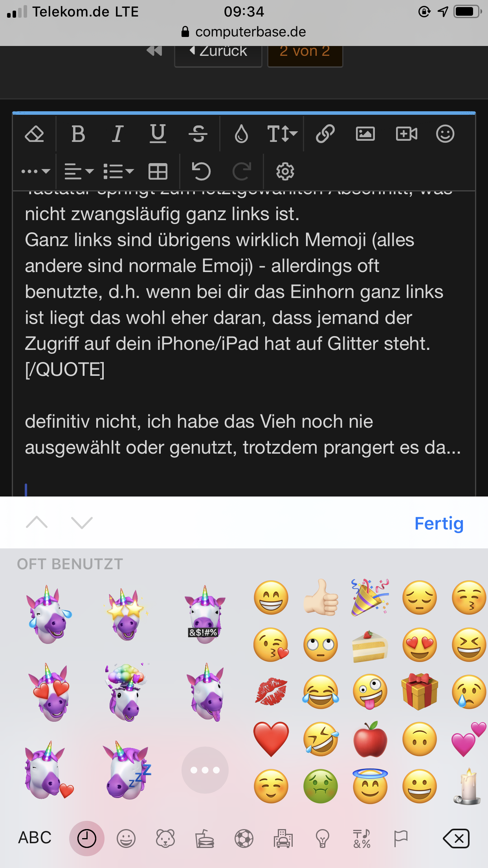Toggle italic formatting
The height and width of the screenshot is (868, 488).
[x=117, y=134]
